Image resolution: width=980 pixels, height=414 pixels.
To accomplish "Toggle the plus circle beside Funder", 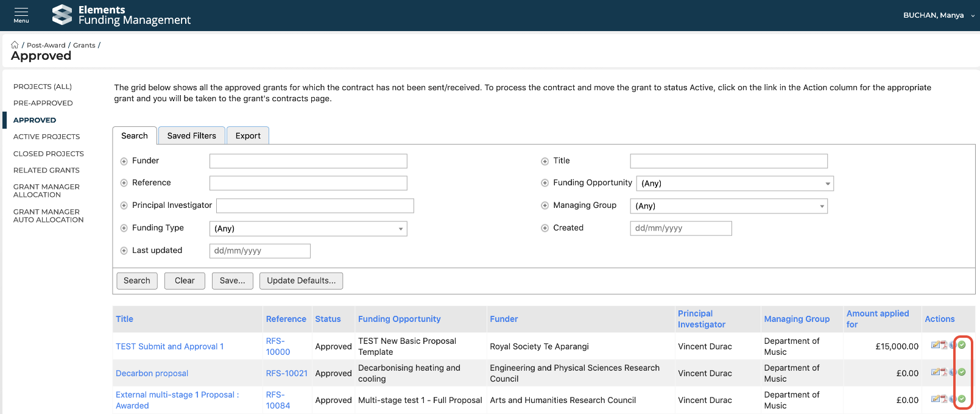I will coord(124,162).
